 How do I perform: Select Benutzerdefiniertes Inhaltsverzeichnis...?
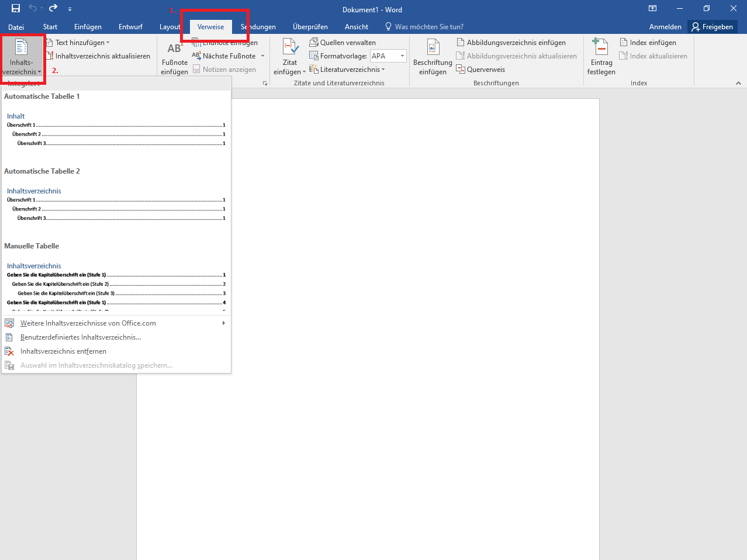pos(116,337)
